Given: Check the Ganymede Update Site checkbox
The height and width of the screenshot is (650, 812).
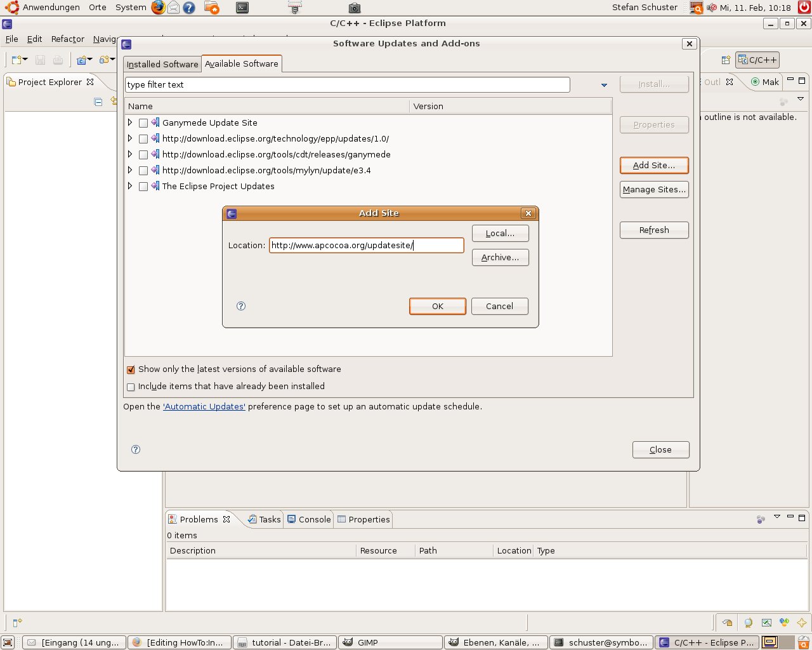Looking at the screenshot, I should click(x=143, y=123).
